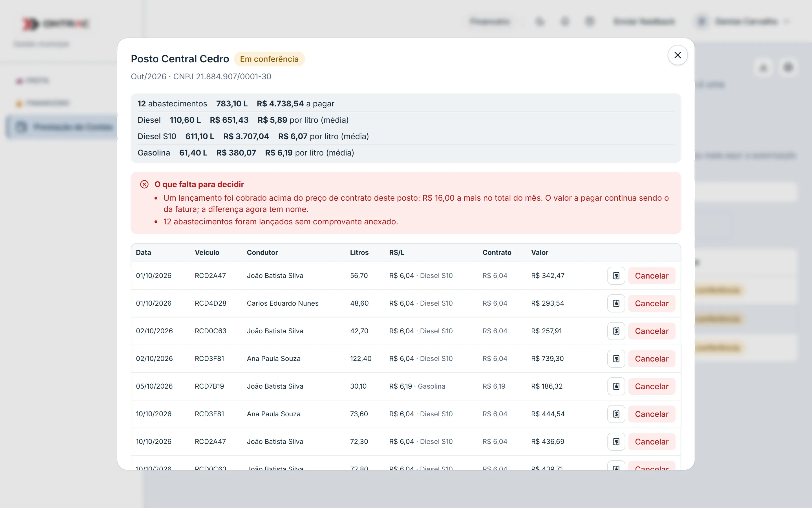The height and width of the screenshot is (508, 812).
Task: Click the Diesel S10 summary row label
Action: coord(157,136)
